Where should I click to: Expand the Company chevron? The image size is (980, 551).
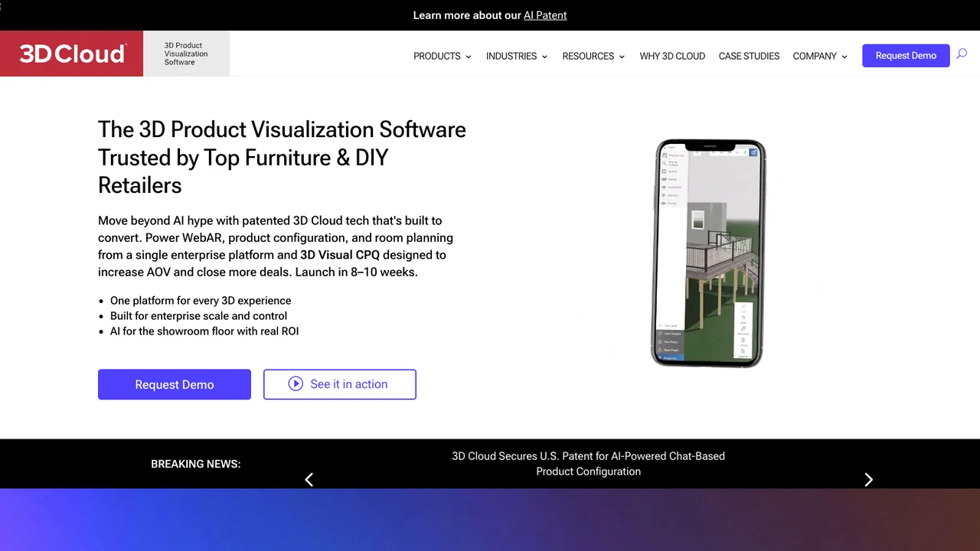pyautogui.click(x=844, y=57)
